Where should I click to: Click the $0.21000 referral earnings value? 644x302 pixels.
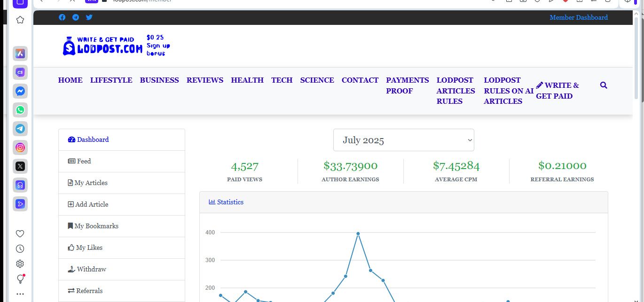tap(562, 166)
